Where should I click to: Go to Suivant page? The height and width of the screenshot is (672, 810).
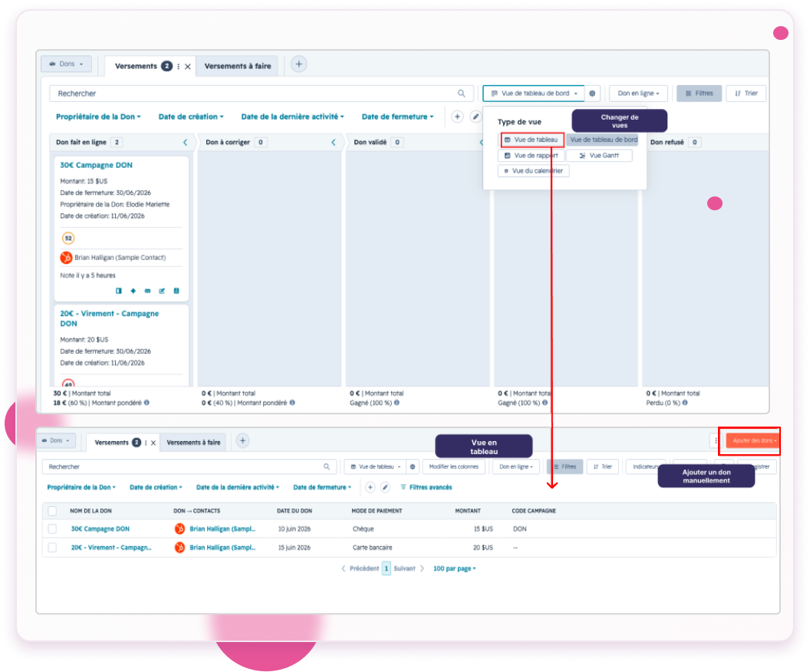pyautogui.click(x=409, y=568)
